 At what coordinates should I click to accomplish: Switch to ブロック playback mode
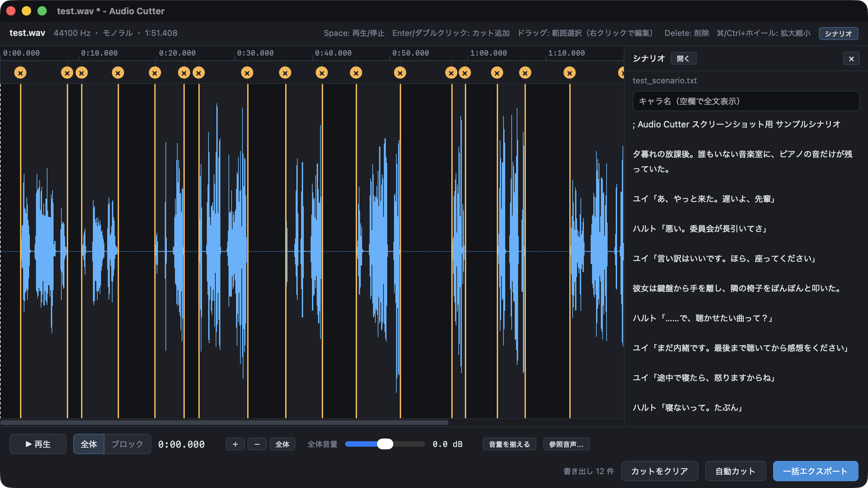coord(127,444)
